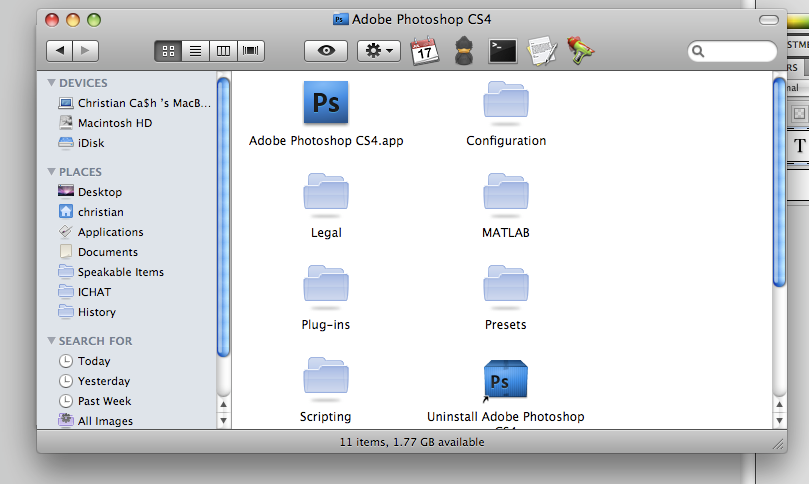Switch to icon view
Screen dimensions: 809x484
pyautogui.click(x=168, y=51)
